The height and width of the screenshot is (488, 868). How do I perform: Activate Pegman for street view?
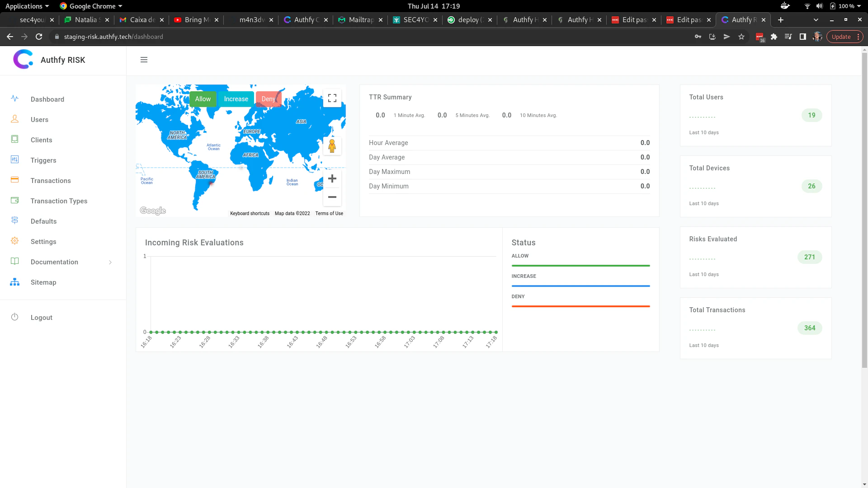[332, 145]
